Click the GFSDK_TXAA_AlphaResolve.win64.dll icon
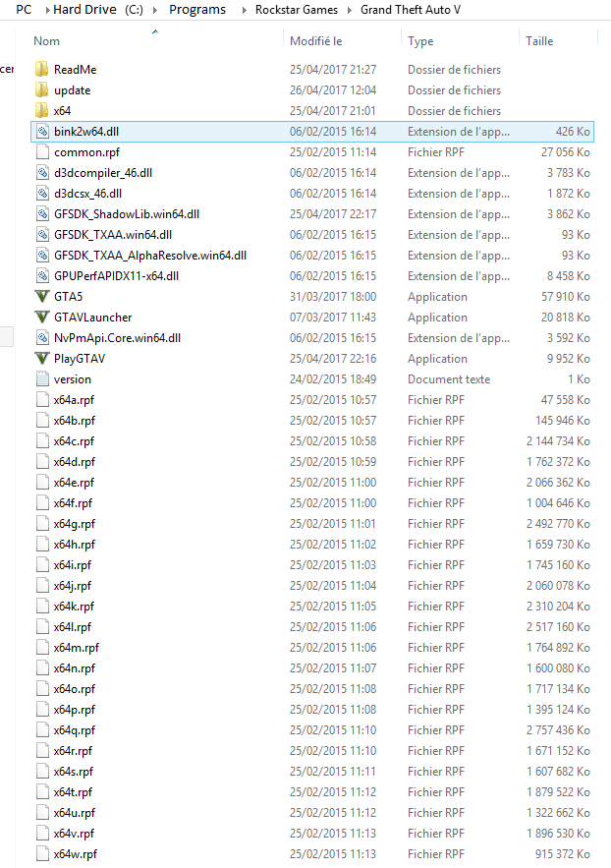 coord(42,256)
